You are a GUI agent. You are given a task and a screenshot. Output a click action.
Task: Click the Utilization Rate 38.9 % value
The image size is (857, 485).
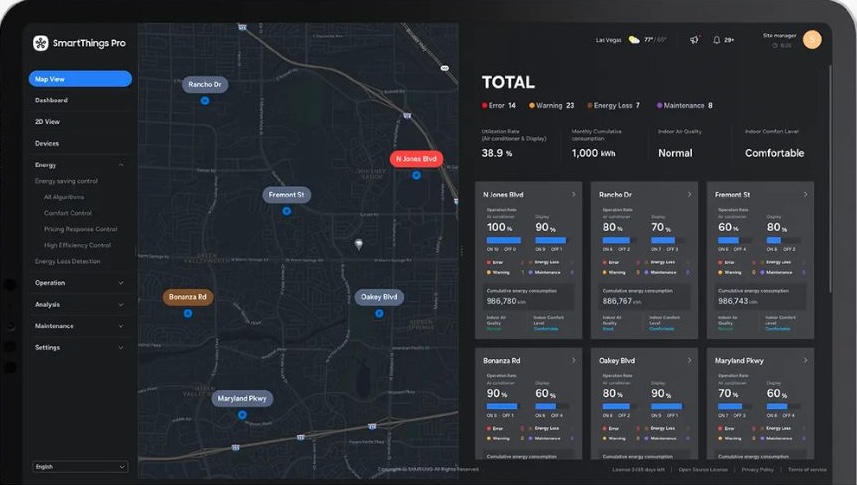point(497,153)
